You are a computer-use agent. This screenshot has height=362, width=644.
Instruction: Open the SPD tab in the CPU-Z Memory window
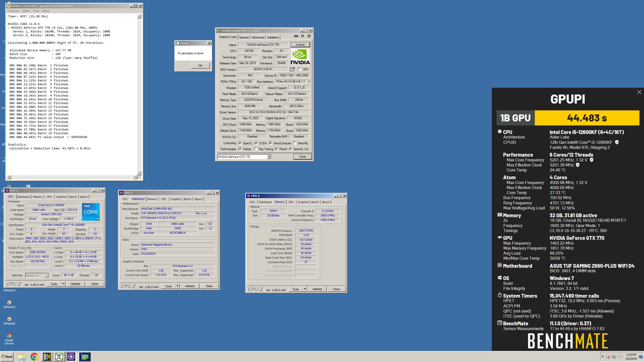[x=291, y=202]
